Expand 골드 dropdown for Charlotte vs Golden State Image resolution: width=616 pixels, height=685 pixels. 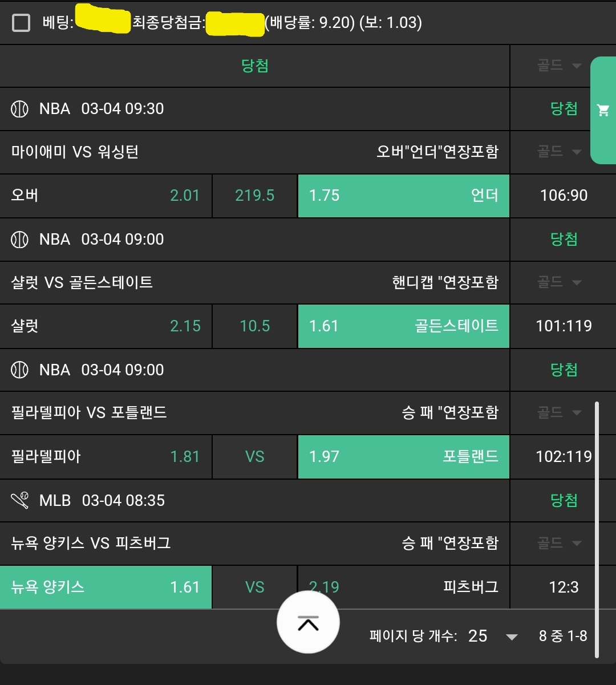(559, 282)
